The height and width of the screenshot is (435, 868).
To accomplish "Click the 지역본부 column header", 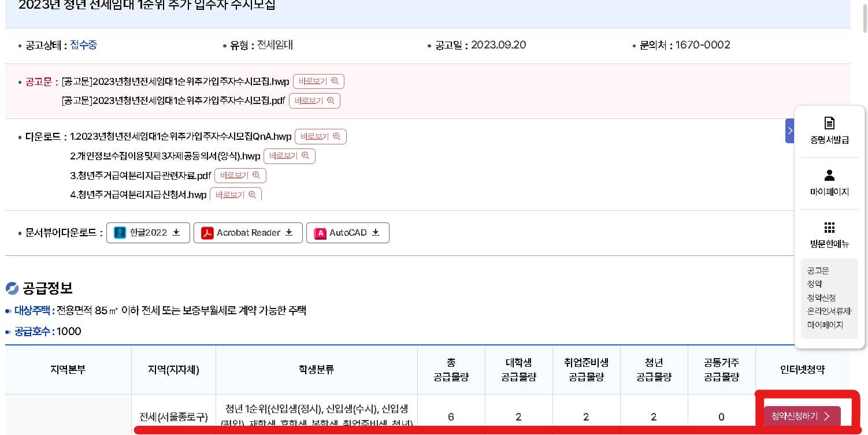I will pyautogui.click(x=68, y=370).
